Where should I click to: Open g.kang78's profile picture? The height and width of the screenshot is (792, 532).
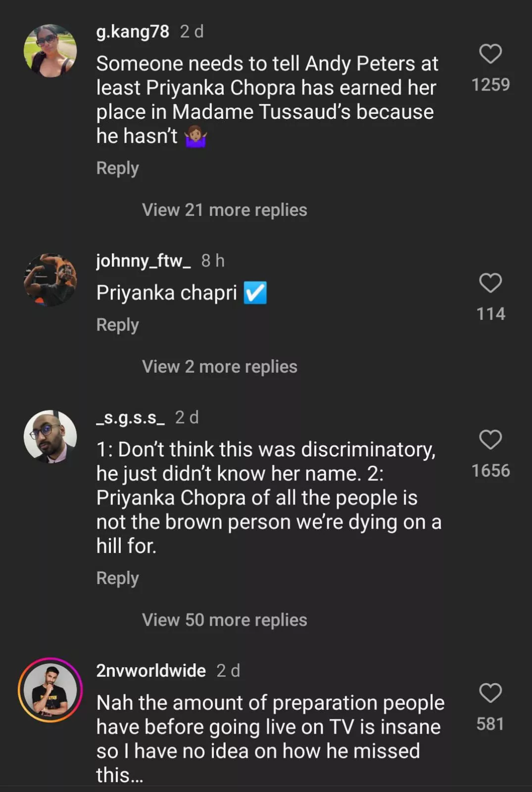[x=50, y=51]
